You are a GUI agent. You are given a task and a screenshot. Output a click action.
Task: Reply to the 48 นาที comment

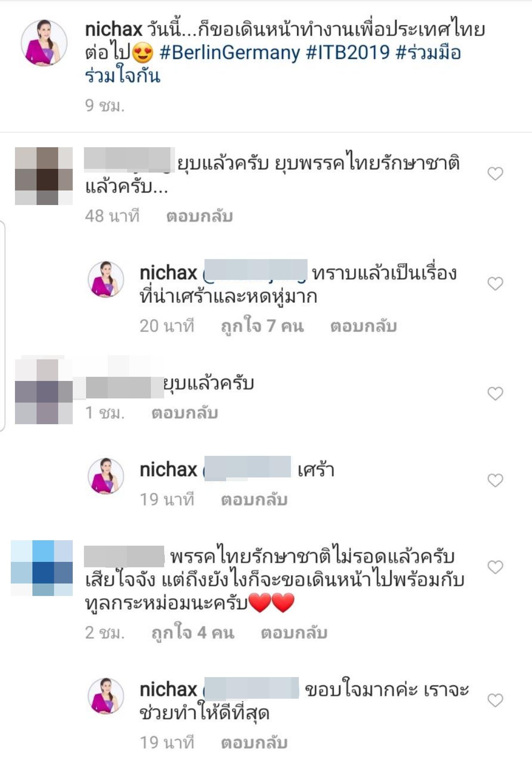[x=199, y=216]
